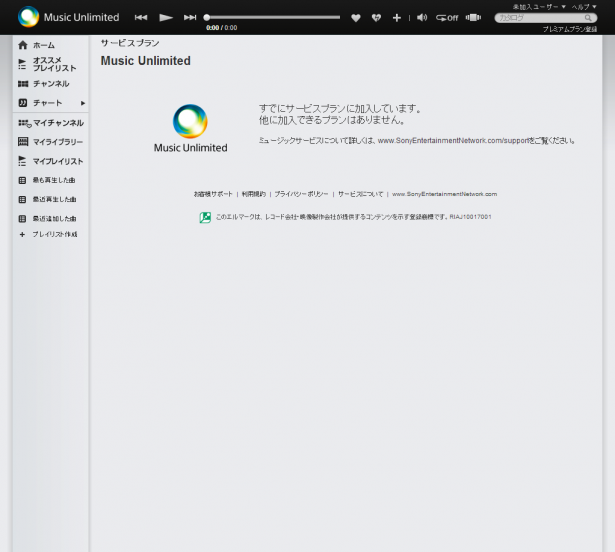This screenshot has height=552, width=615.
Task: Open お客様サポート footer link
Action: 213,194
